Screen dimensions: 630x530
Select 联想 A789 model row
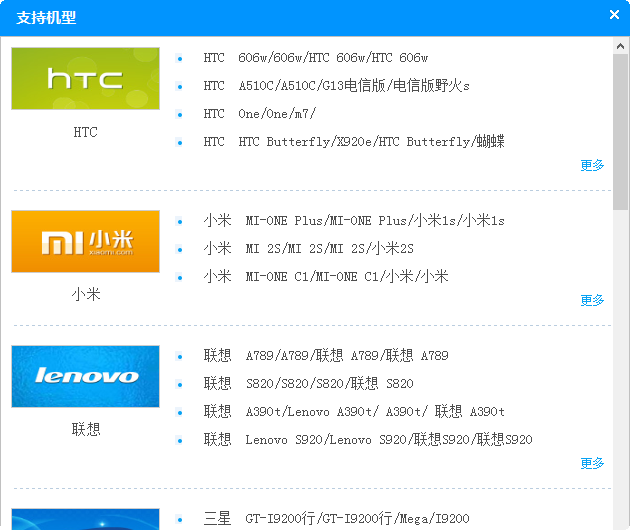(326, 356)
